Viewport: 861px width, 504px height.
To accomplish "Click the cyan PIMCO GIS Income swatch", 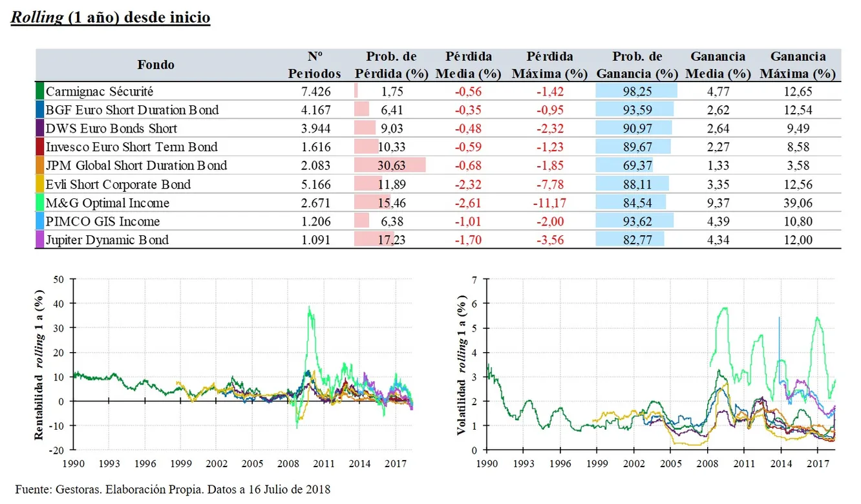I will click(x=39, y=222).
